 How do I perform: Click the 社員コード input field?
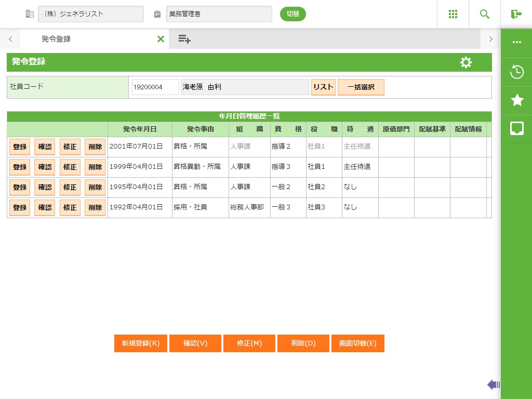(x=155, y=87)
